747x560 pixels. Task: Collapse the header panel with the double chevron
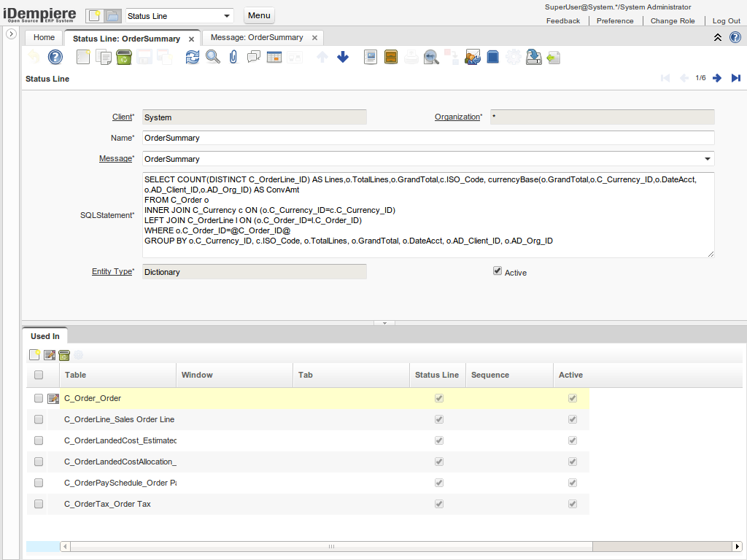click(718, 36)
